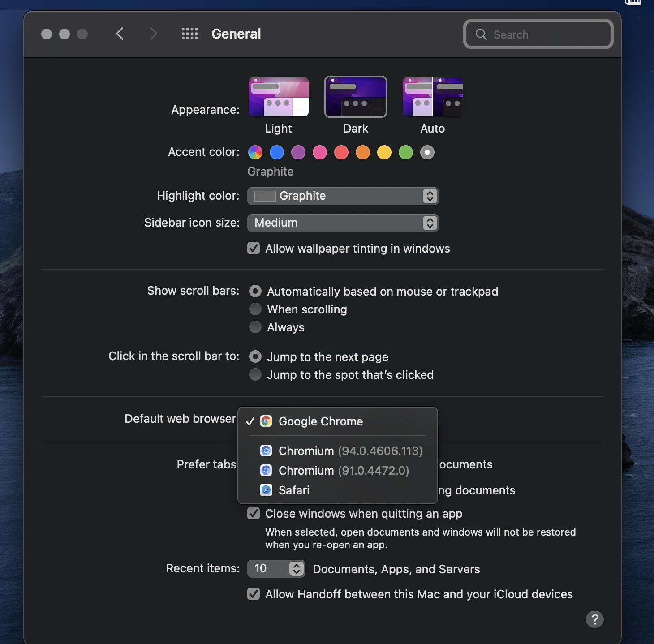Click the Chromium 91.0.4472.0 icon

266,471
